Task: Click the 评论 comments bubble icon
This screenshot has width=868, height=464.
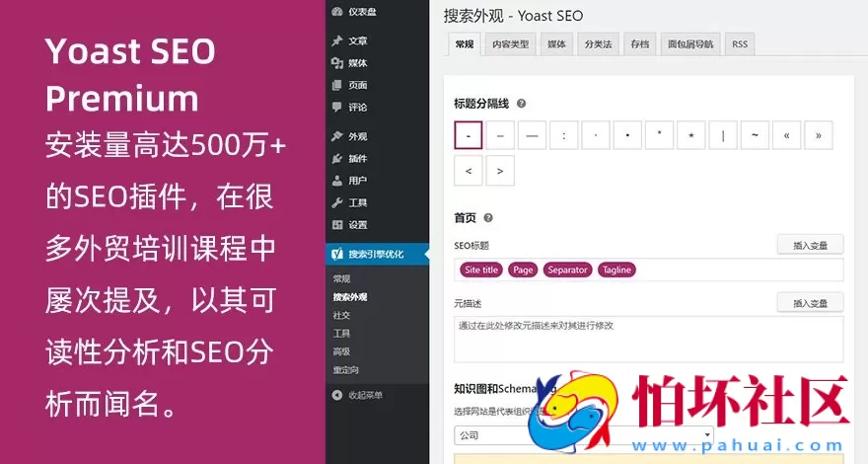Action: [x=337, y=107]
